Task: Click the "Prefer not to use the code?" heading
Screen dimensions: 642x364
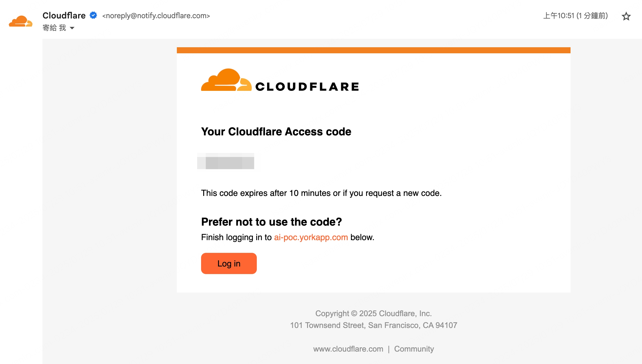Action: [x=271, y=222]
